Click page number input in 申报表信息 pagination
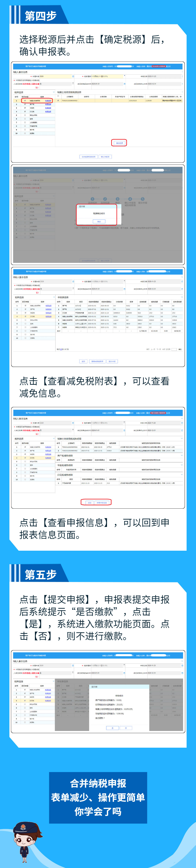 point(174,349)
